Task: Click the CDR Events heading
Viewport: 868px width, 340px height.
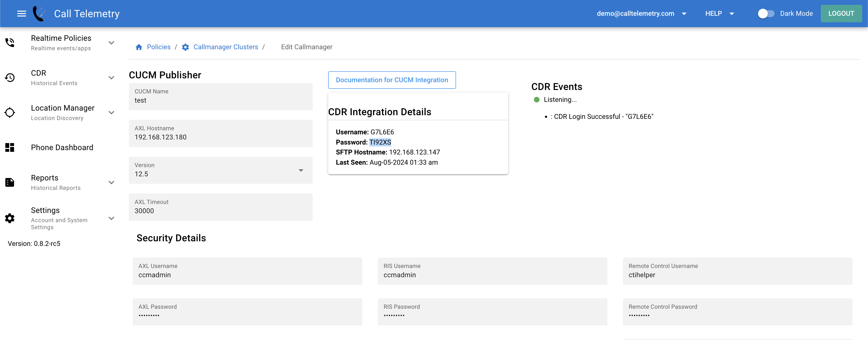Action: coord(557,87)
